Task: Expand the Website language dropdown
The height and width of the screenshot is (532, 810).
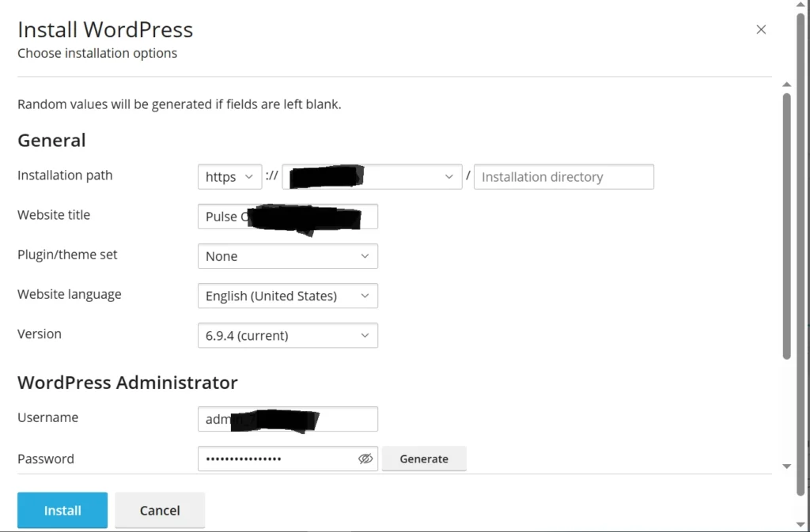Action: (x=288, y=296)
